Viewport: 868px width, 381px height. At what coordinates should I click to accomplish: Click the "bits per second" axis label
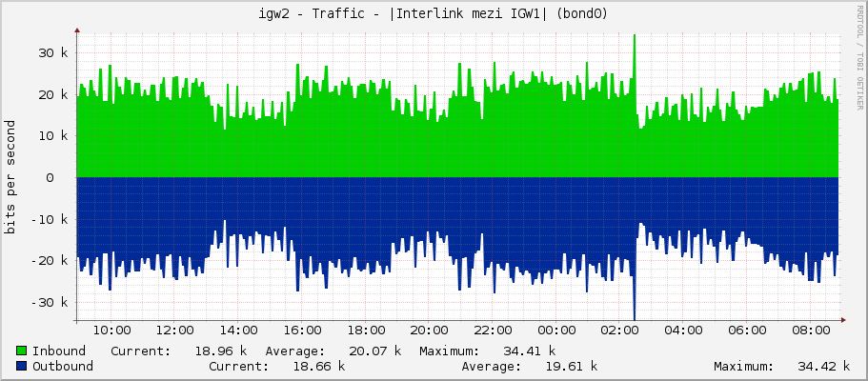tap(10, 177)
